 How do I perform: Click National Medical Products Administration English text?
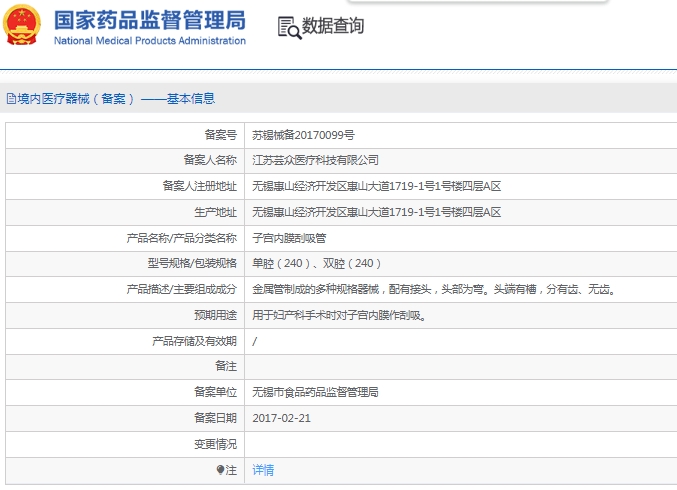(x=150, y=41)
